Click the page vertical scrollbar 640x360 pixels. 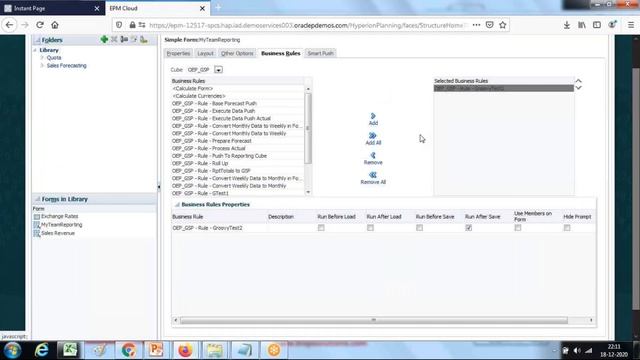[636, 188]
